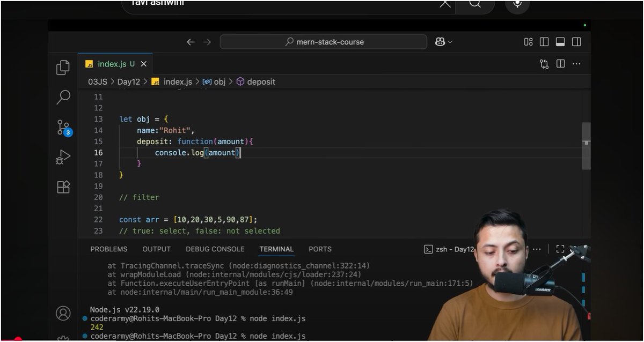Screen dimensions: 644x342
Task: Select index.js in the breadcrumb
Action: [x=172, y=81]
